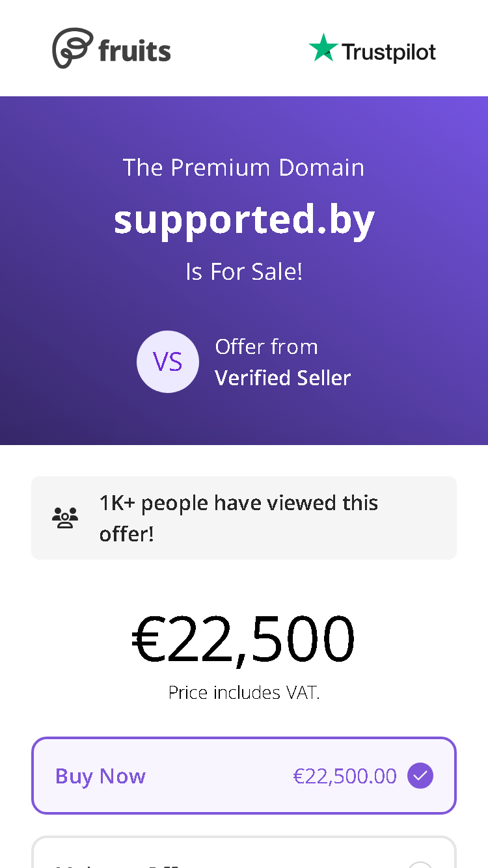Click the people group viewers icon
The image size is (488, 868).
[x=65, y=518]
